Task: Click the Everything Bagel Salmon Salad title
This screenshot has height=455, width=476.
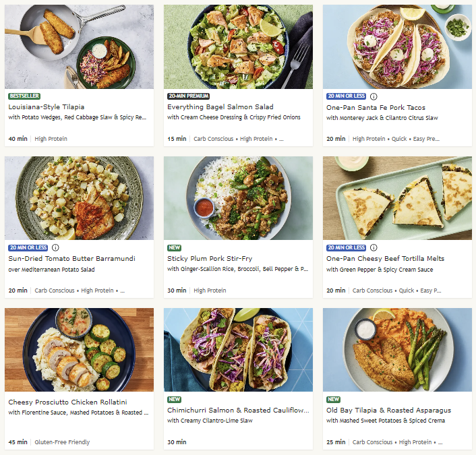Action: coord(220,107)
